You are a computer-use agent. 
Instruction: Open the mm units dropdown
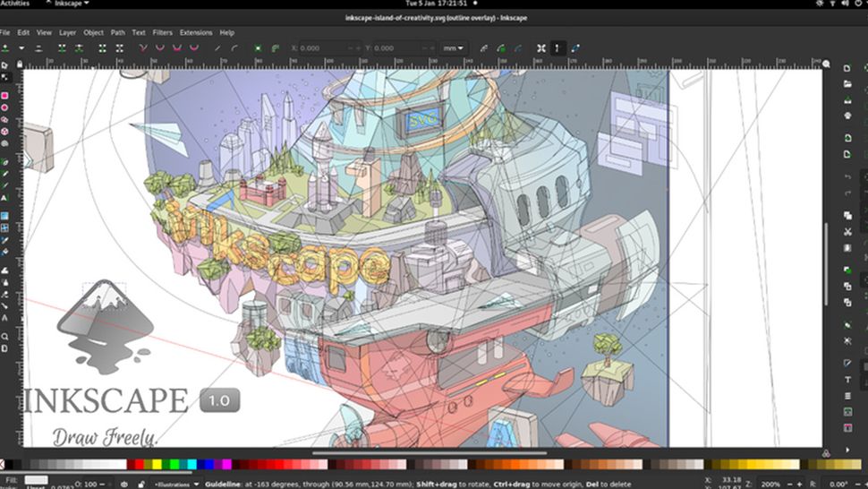453,48
